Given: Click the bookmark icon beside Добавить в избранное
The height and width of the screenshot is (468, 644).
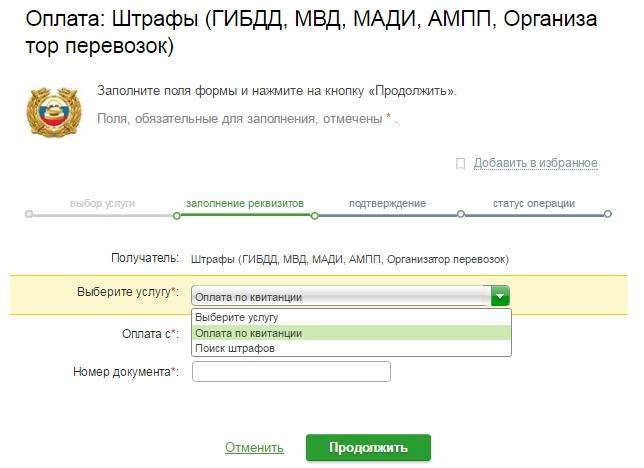Looking at the screenshot, I should (x=461, y=163).
